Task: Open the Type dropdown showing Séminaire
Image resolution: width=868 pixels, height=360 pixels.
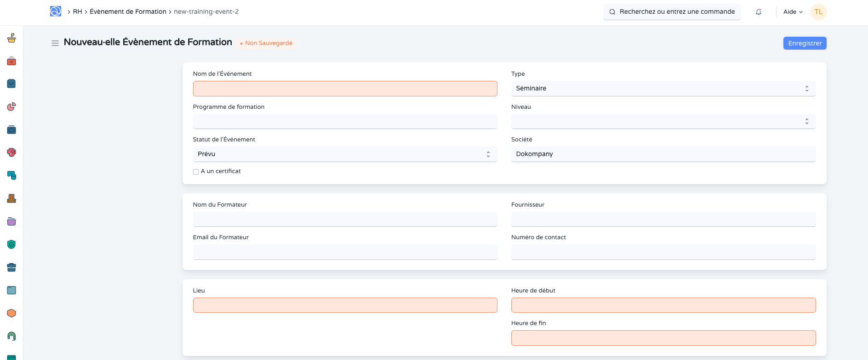Action: [663, 89]
